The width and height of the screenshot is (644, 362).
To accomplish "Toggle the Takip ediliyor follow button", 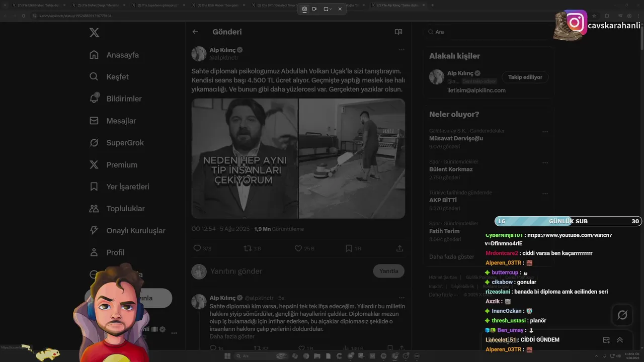I will click(x=525, y=77).
